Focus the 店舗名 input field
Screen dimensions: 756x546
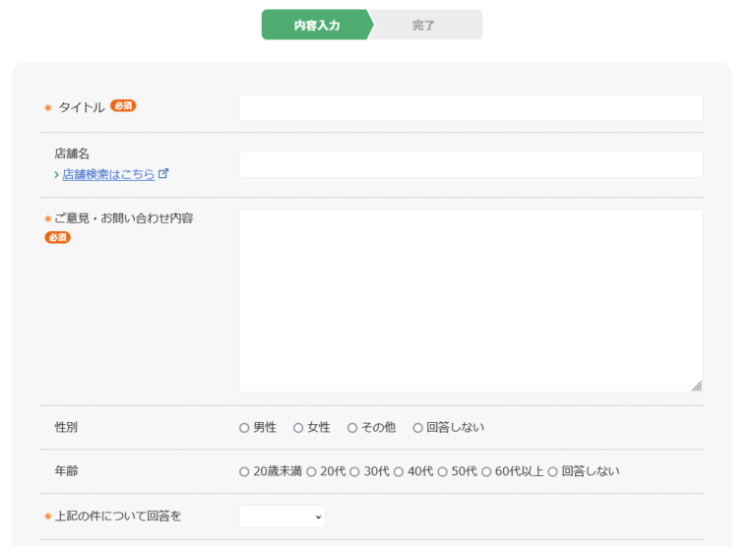click(471, 164)
